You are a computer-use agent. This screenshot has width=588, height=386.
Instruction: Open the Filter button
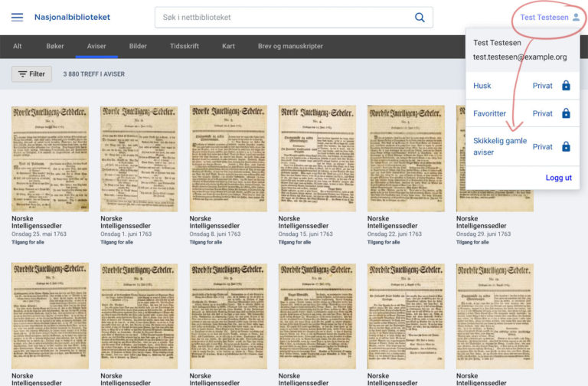pos(31,74)
